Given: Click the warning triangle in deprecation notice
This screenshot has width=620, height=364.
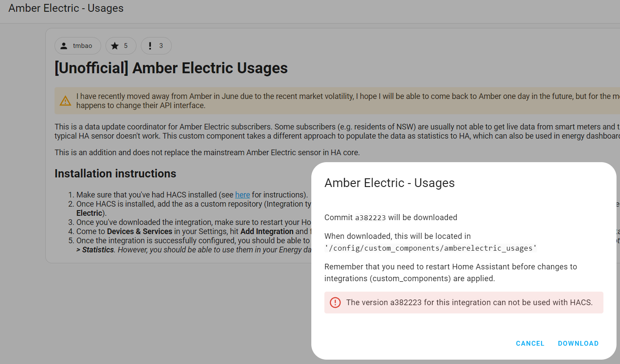Looking at the screenshot, I should coord(65,101).
